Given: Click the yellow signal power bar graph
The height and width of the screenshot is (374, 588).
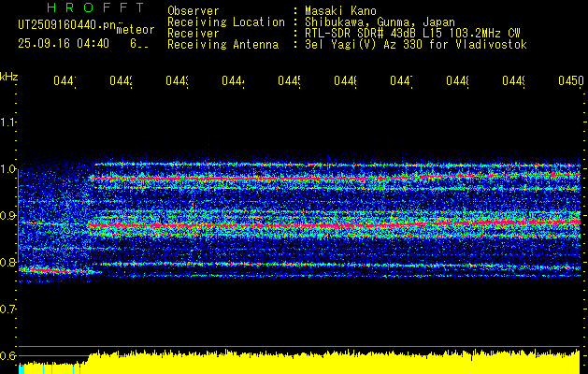Looking at the screenshot, I should (327, 363).
